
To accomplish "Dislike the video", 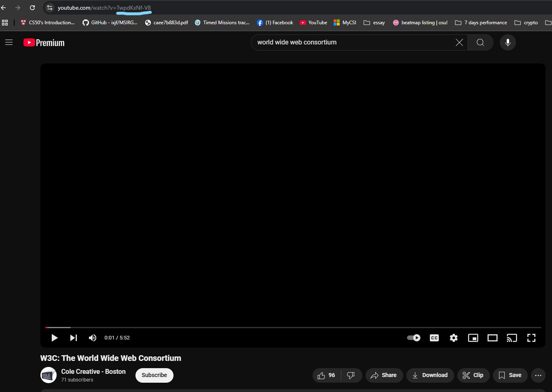I will pos(351,375).
